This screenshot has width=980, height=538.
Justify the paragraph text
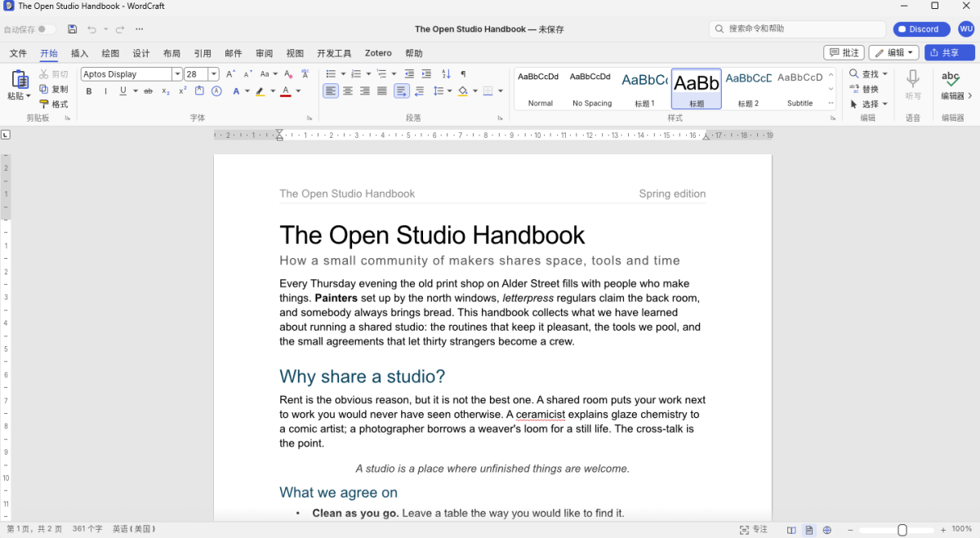[x=382, y=91]
